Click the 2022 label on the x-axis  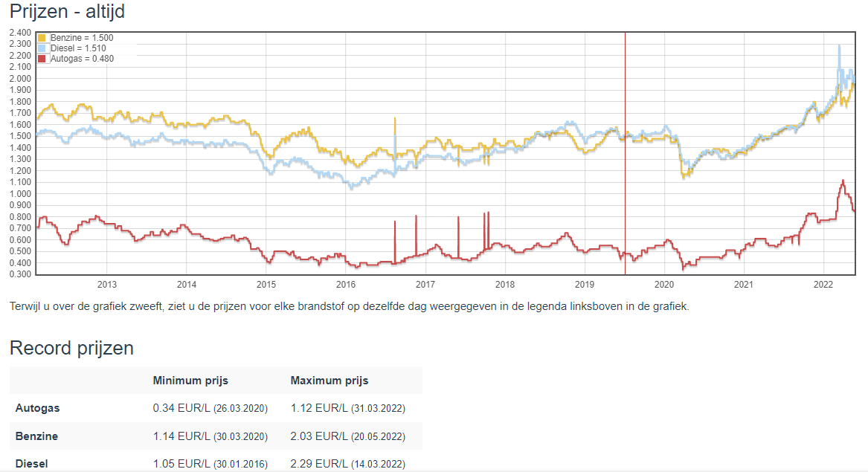(823, 285)
